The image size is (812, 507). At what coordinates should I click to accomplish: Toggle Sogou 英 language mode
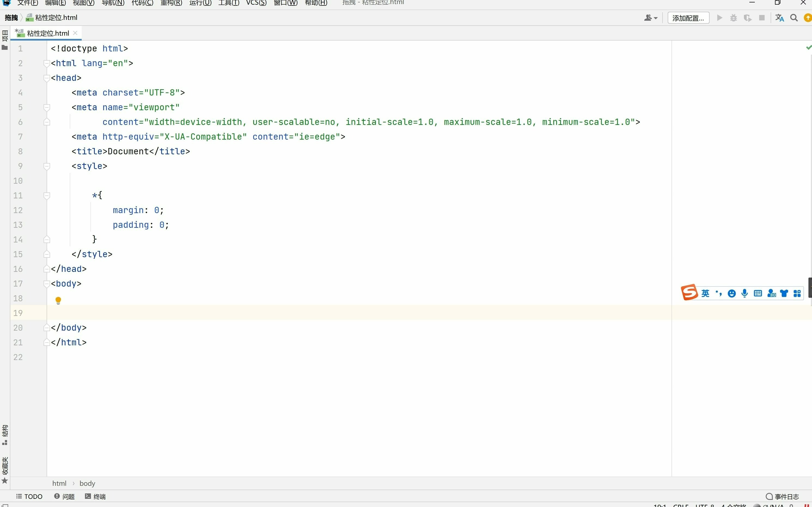pyautogui.click(x=705, y=293)
